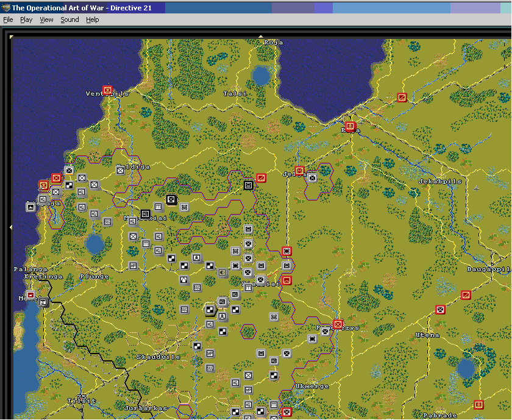Select the SEC unit north of the lake
Screen dimensions: 512x420
(x=107, y=222)
